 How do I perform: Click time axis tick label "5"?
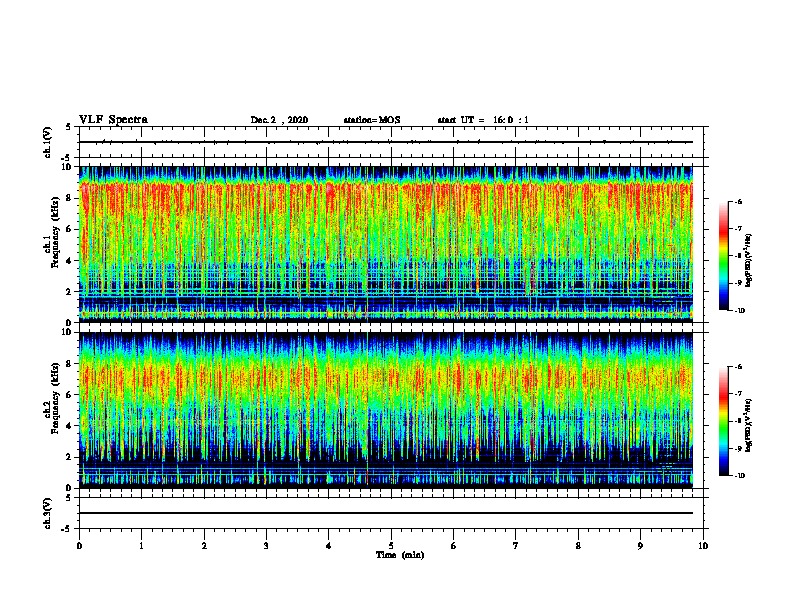(391, 546)
